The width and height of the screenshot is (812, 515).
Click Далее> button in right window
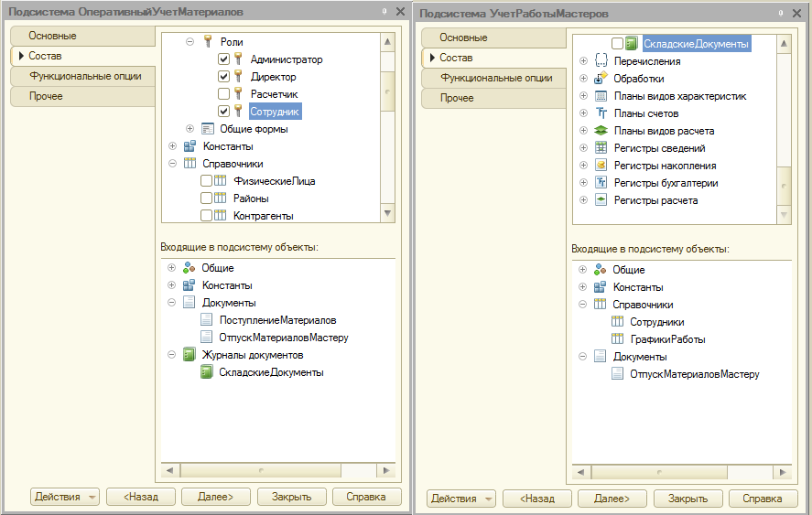point(612,499)
